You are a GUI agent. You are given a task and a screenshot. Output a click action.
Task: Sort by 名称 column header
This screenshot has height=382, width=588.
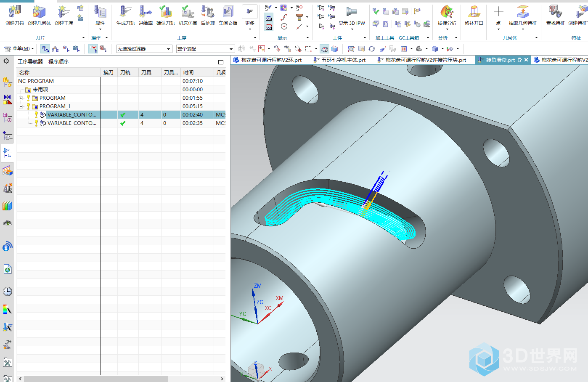[x=58, y=72]
